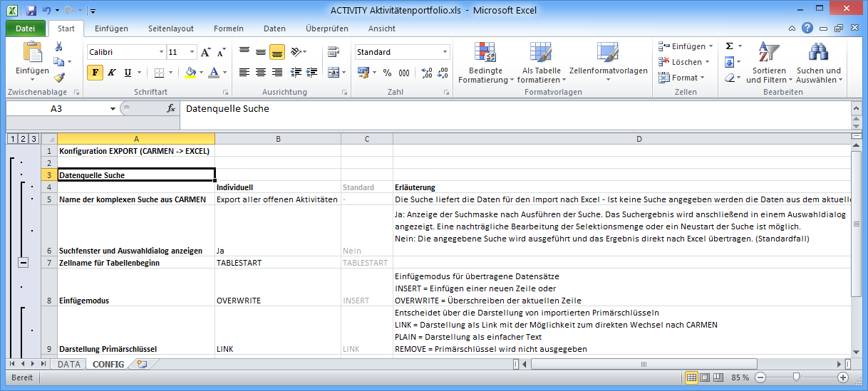The image size is (868, 391).
Task: Click the AutoSum sigma icon
Action: [729, 46]
